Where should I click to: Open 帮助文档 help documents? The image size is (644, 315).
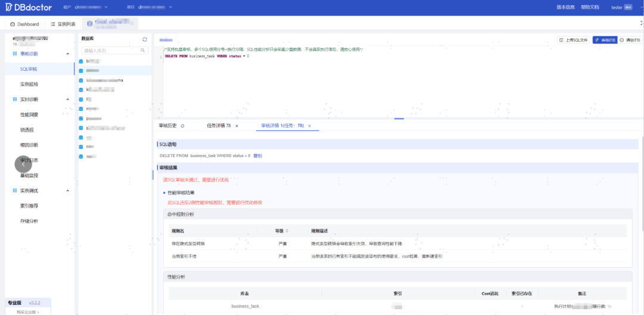click(x=590, y=7)
